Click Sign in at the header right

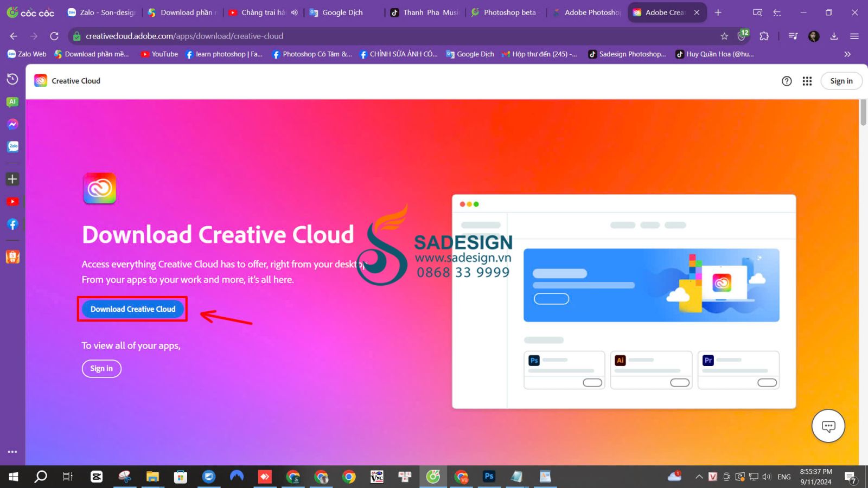tap(841, 81)
